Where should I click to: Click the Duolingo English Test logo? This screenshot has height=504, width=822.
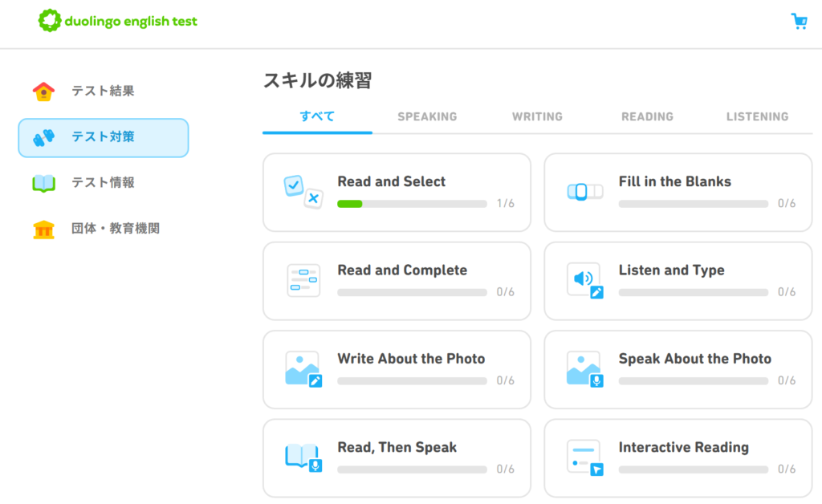[118, 22]
